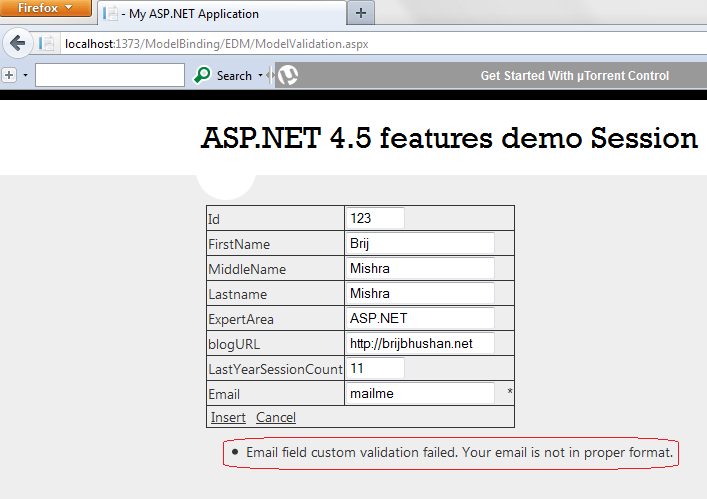
Task: Click the Insert link
Action: [228, 417]
